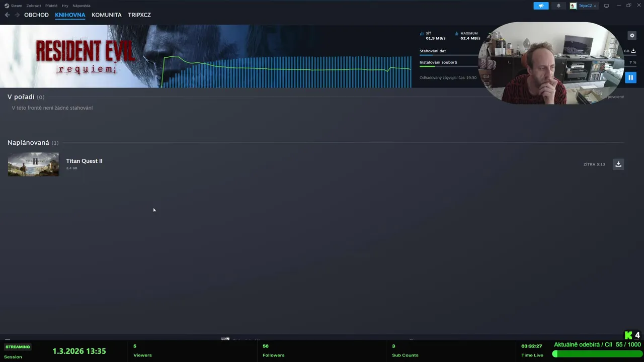
Task: Click the download speed graph
Action: (x=287, y=71)
